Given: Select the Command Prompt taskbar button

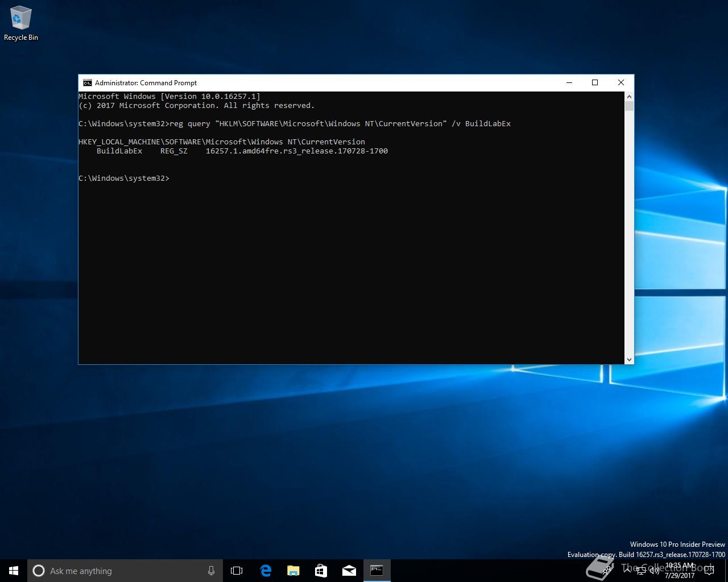Looking at the screenshot, I should pyautogui.click(x=377, y=571).
